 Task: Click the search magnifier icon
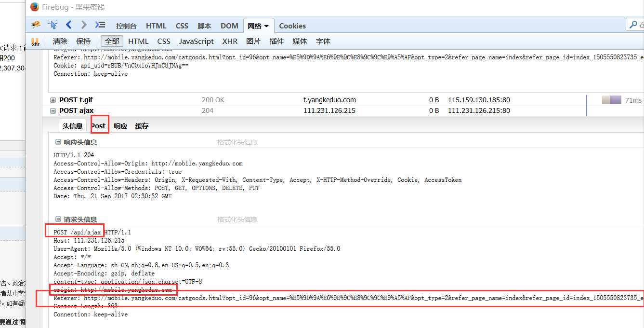tap(633, 24)
